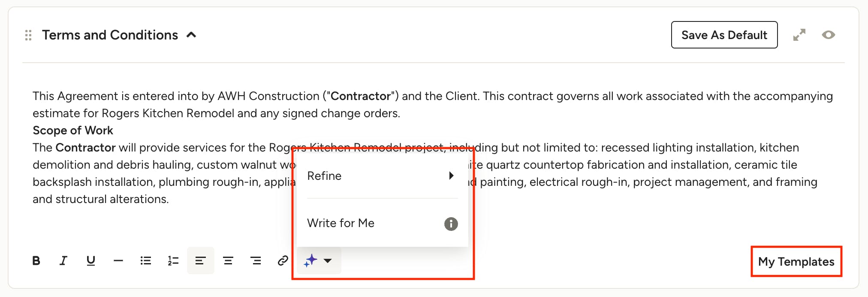Center align the text
Viewport: 868px width, 297px height.
point(228,261)
